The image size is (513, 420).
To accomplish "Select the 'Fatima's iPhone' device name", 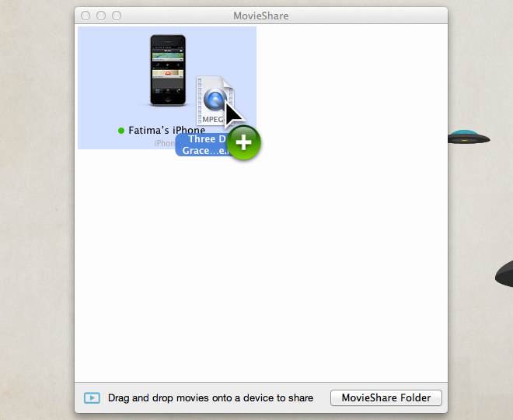I will click(166, 131).
